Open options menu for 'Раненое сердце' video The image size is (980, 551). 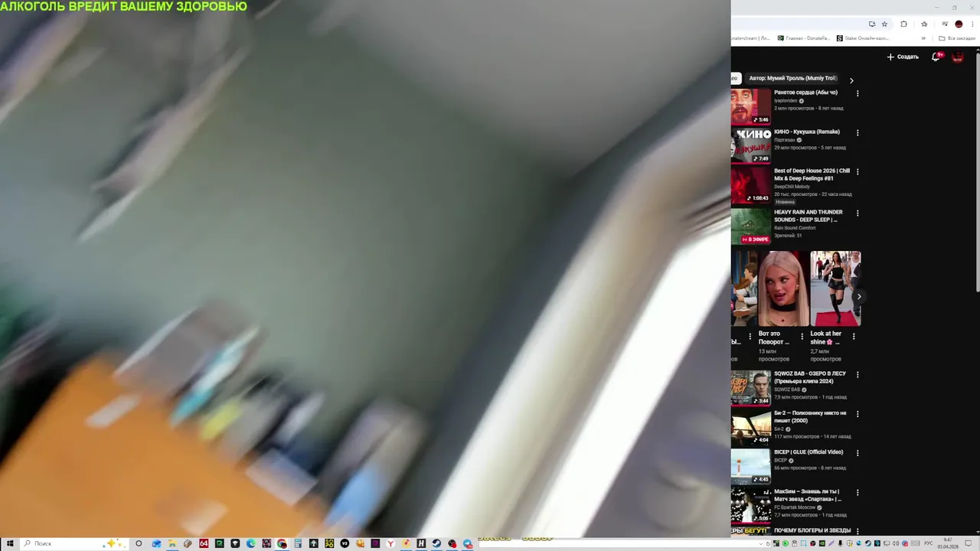[x=857, y=93]
